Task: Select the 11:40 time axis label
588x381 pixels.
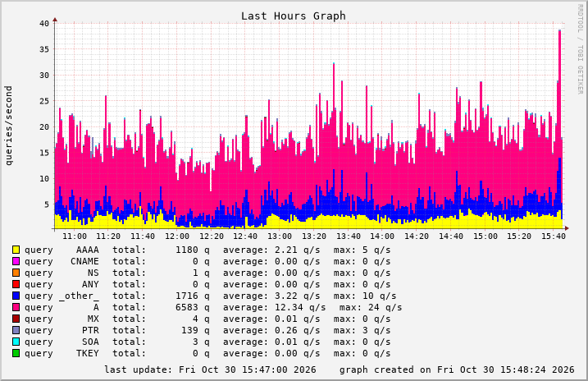Action: [143, 236]
